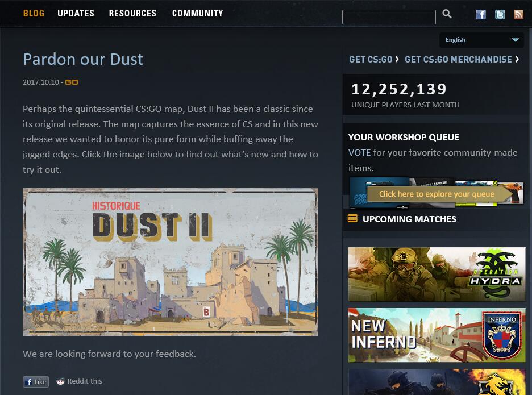Go to the UPDATES menu
532x395 pixels.
pyautogui.click(x=76, y=13)
